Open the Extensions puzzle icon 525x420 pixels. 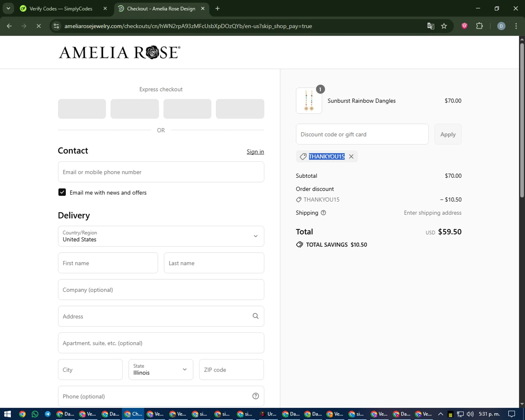[479, 26]
